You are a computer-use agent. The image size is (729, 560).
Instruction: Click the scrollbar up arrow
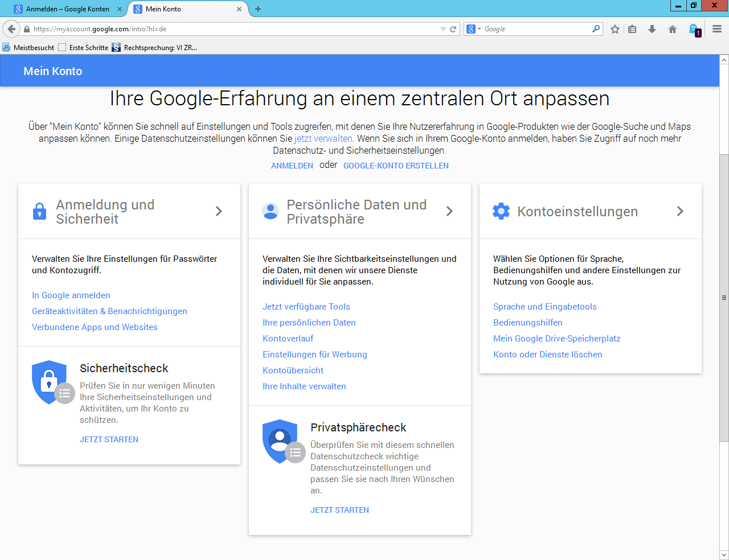pos(724,59)
